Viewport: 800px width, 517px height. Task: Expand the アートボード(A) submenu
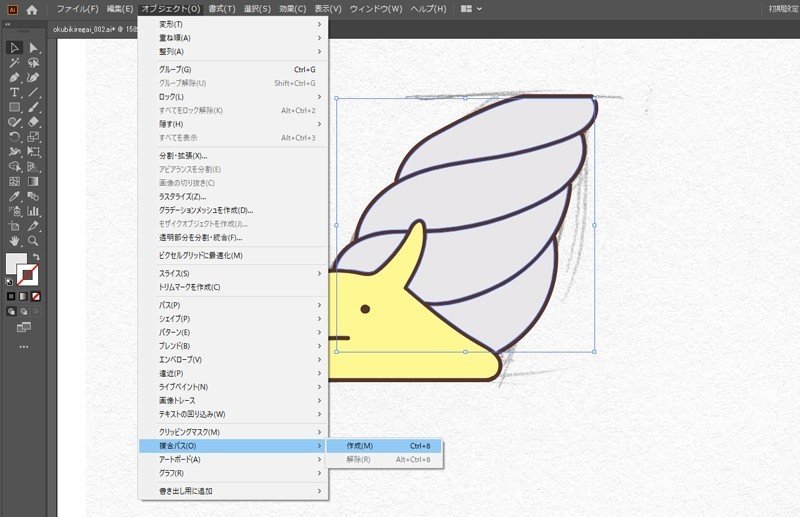click(234, 459)
